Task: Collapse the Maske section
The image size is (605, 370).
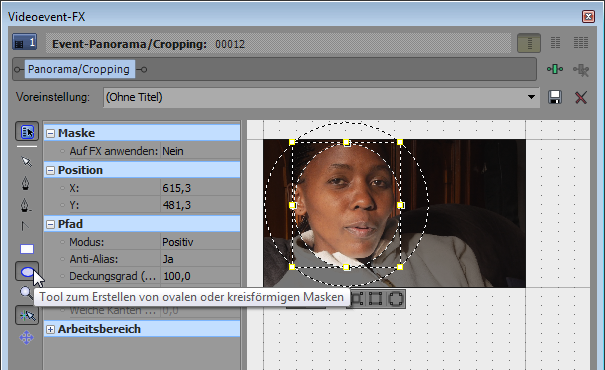Action: click(x=51, y=133)
